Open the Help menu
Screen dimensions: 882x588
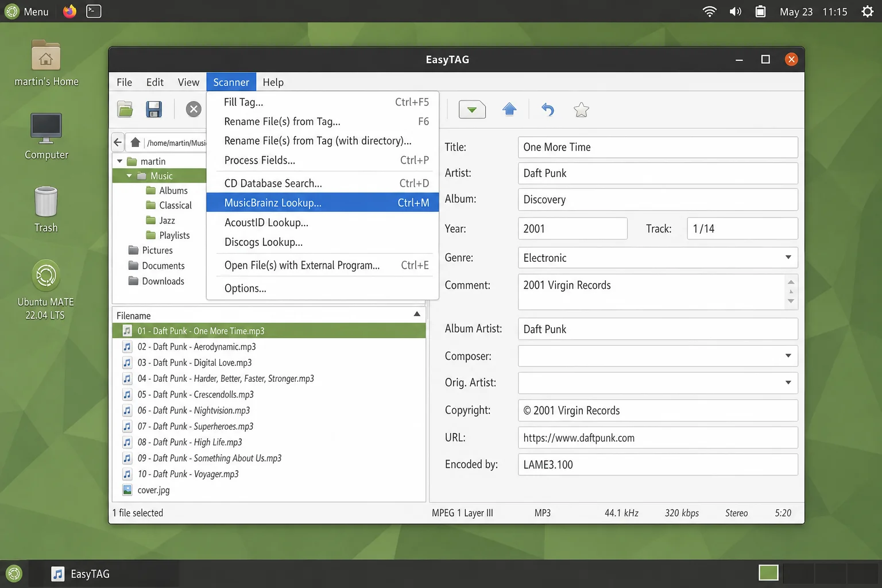[x=273, y=82]
